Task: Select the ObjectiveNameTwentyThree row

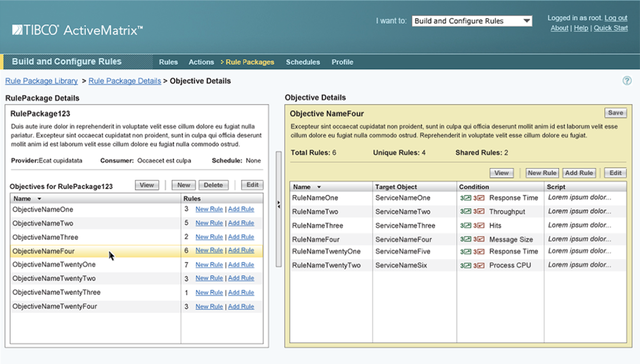Action: click(56, 292)
